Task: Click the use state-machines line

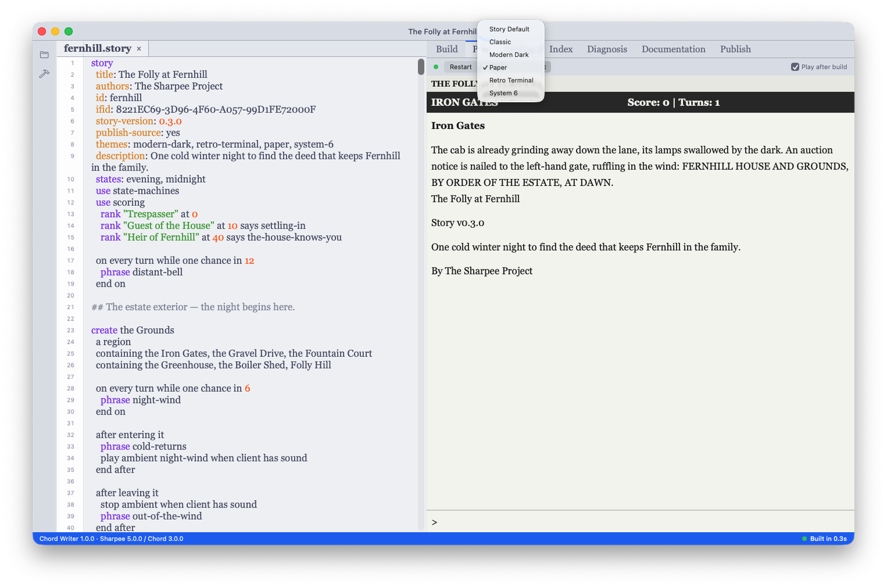Action: (138, 191)
